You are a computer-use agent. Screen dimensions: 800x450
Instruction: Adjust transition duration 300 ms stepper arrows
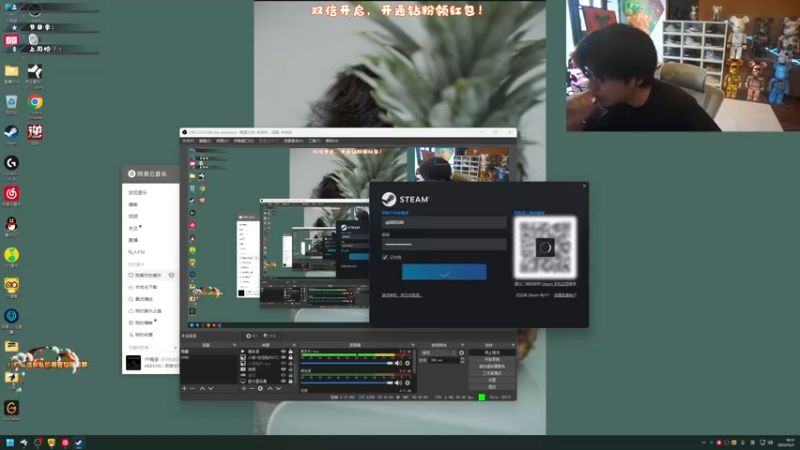(462, 360)
